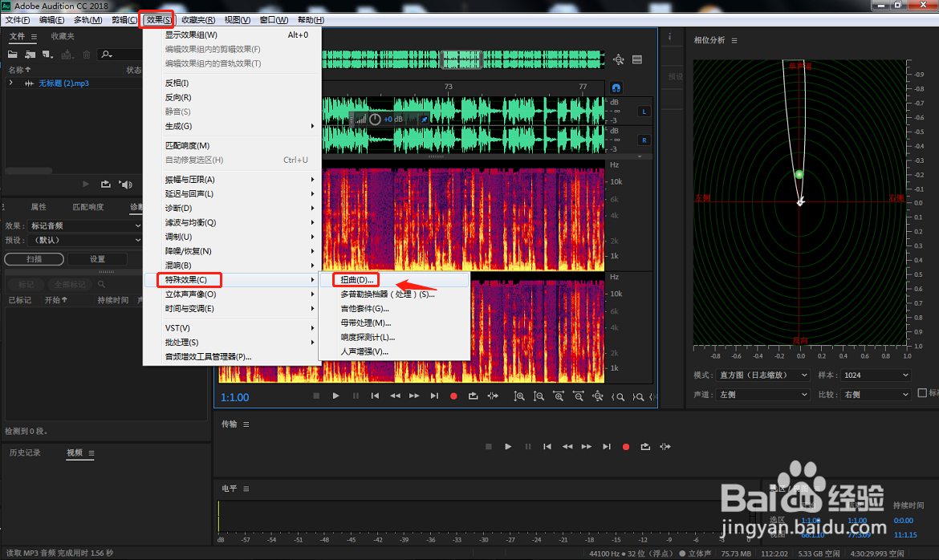Click Rewind in the editor transport
The width and height of the screenshot is (939, 560).
pos(395,396)
